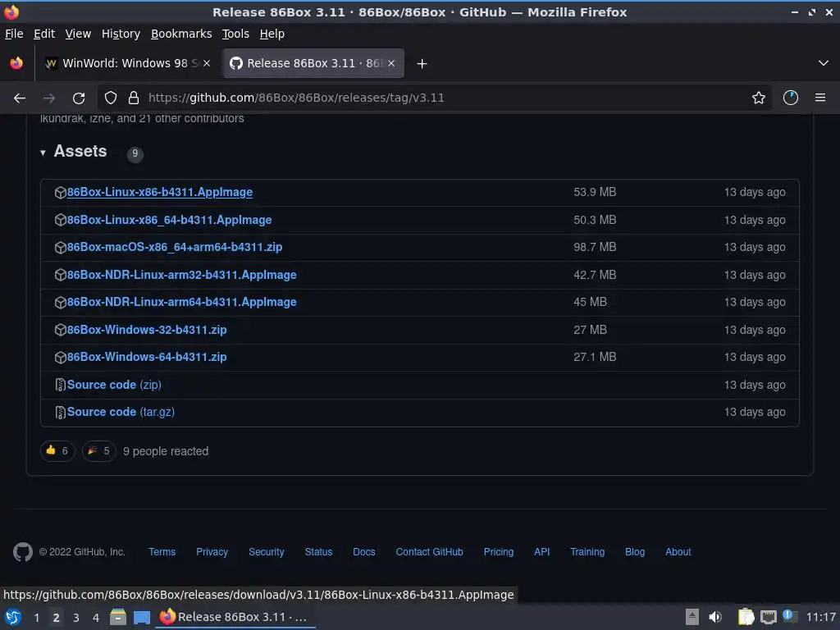840x630 pixels.
Task: Open the file manager taskbar icon
Action: click(118, 618)
